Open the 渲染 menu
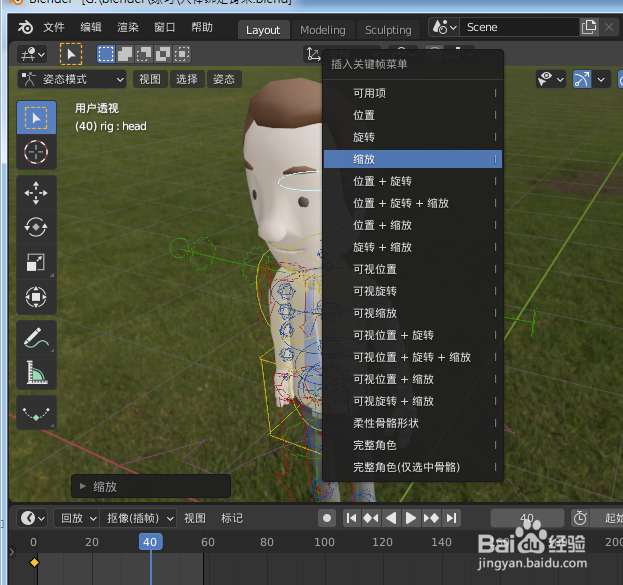Image resolution: width=623 pixels, height=585 pixels. (128, 27)
